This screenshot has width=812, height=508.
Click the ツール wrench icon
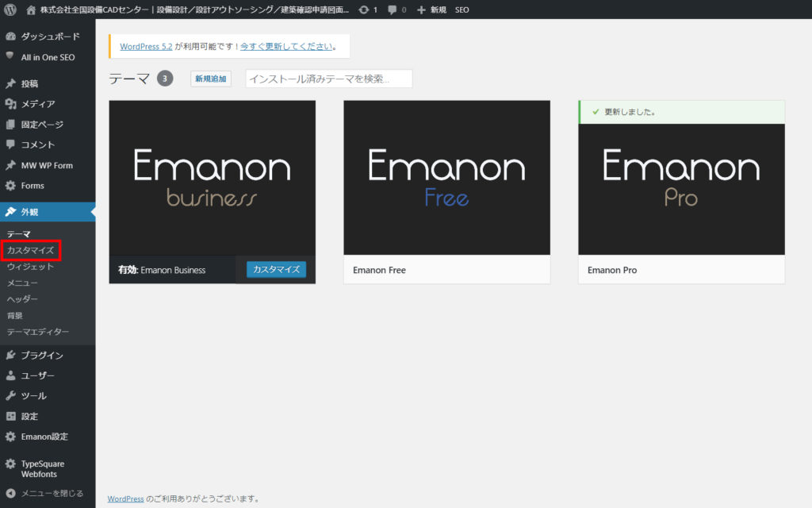(10, 395)
